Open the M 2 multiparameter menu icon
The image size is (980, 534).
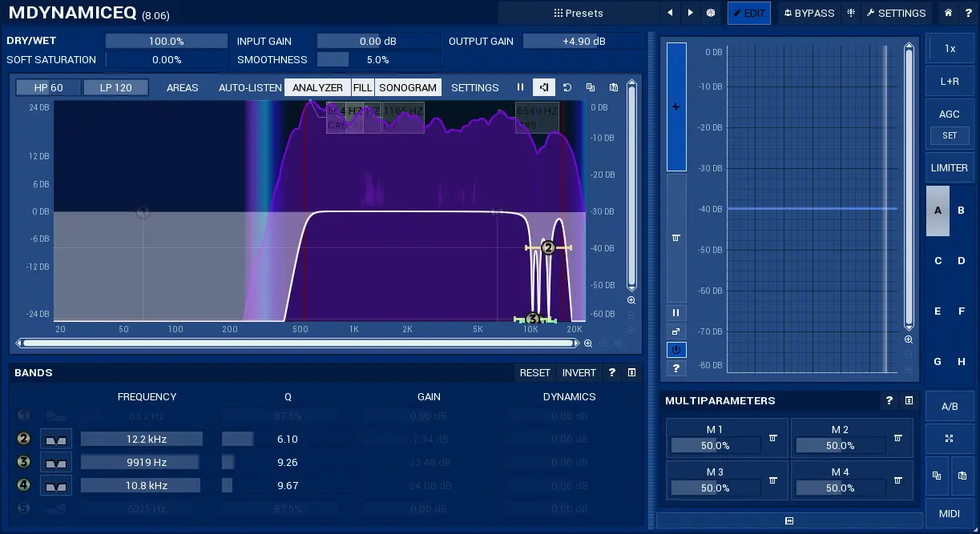(898, 437)
